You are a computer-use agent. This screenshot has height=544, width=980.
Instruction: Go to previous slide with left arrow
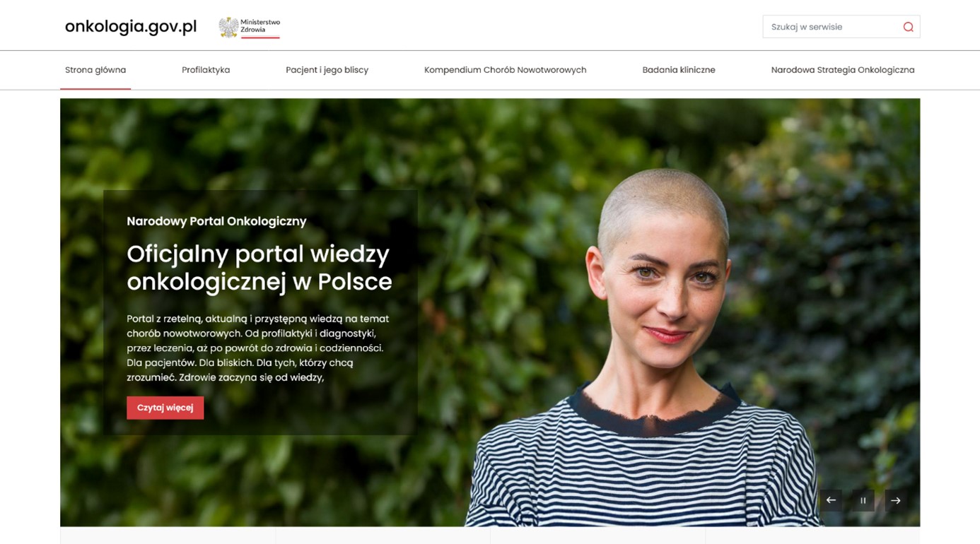831,500
